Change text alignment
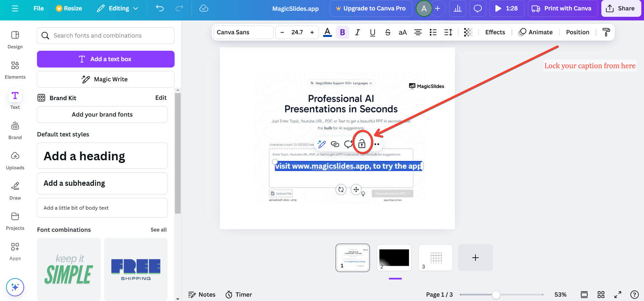644x301 pixels. point(418,32)
